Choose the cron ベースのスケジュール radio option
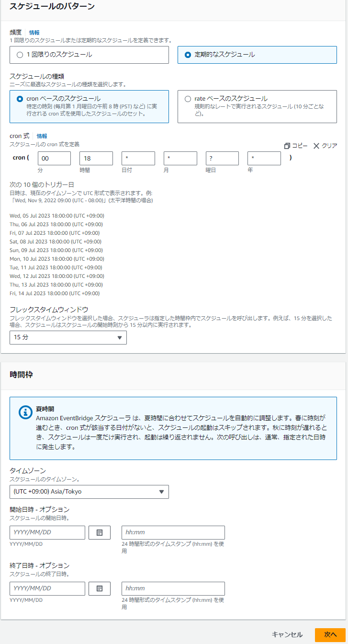The height and width of the screenshot is (644, 348). click(20, 99)
